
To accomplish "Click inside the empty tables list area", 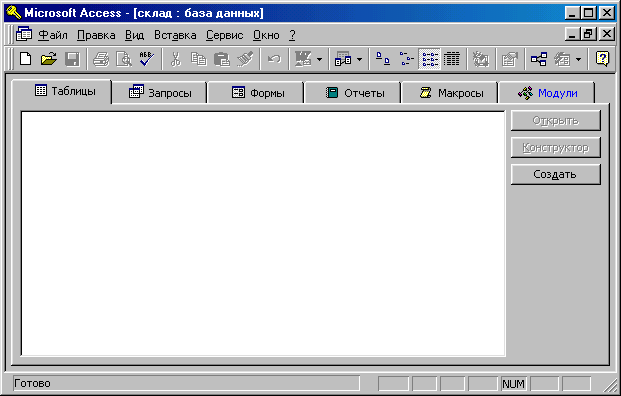I will pyautogui.click(x=263, y=234).
